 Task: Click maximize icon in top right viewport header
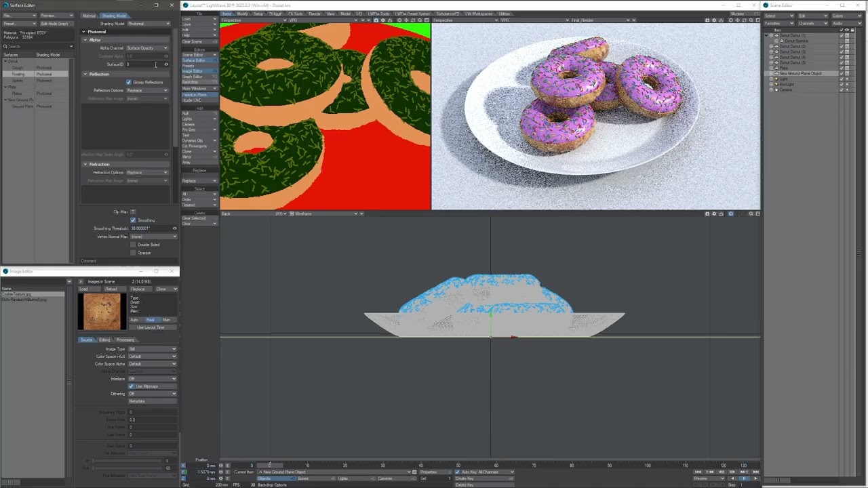757,20
